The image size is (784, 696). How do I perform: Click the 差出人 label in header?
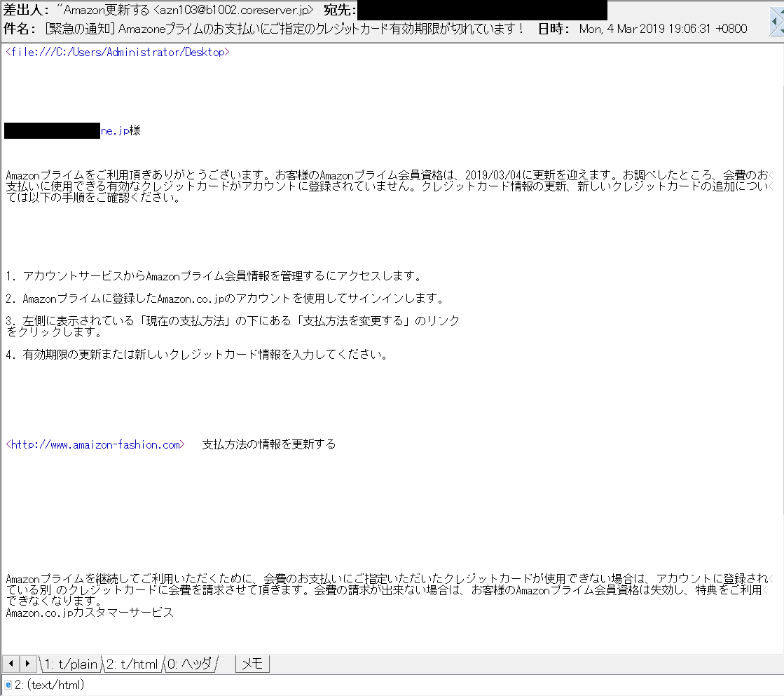tap(26, 10)
